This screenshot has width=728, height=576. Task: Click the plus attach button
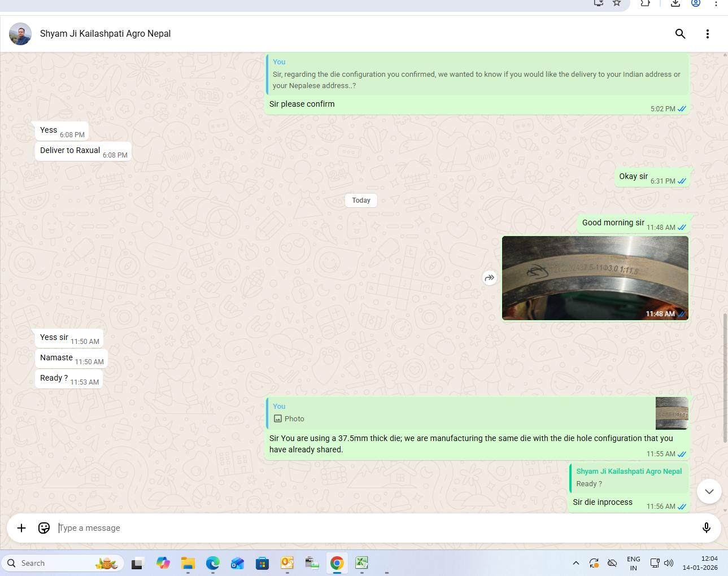pos(21,528)
